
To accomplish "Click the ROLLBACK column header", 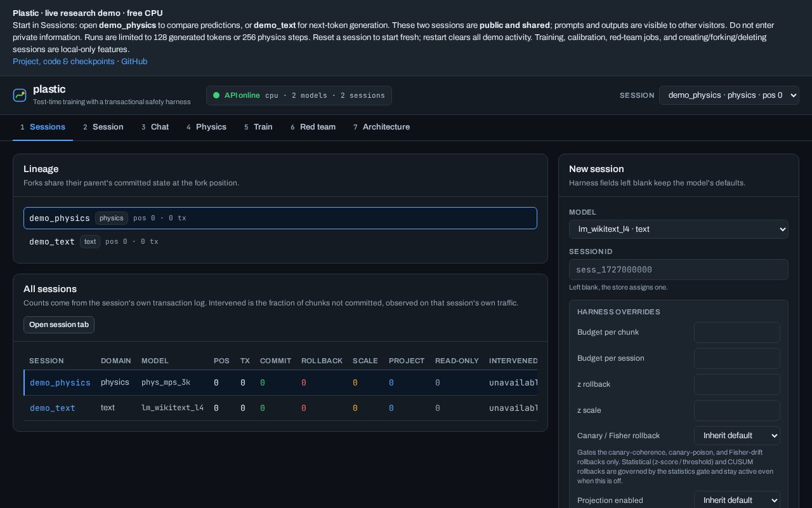I will point(322,361).
